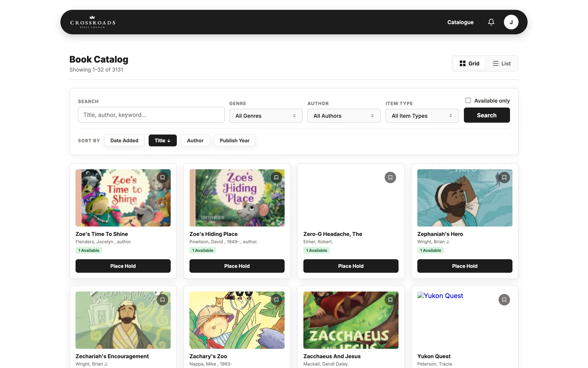Click author Elmer, Robert.
The width and height of the screenshot is (588, 368).
(318, 242)
